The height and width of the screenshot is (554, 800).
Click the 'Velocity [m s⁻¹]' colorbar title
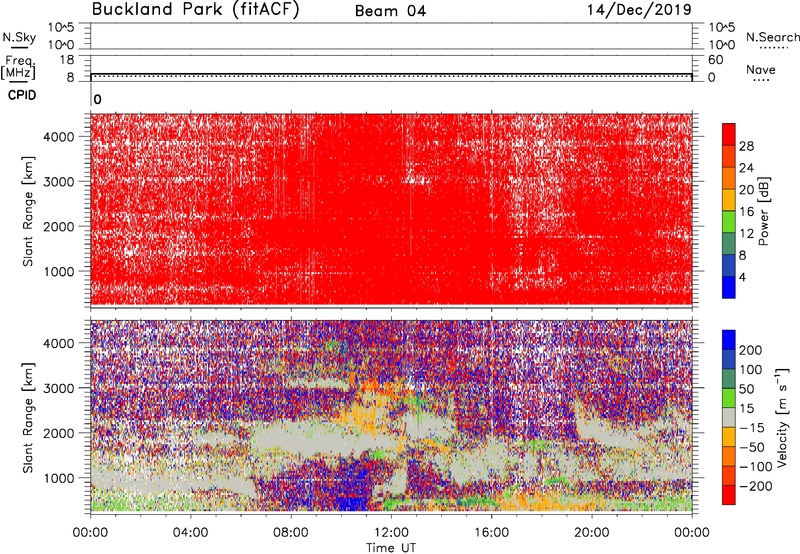(x=783, y=417)
